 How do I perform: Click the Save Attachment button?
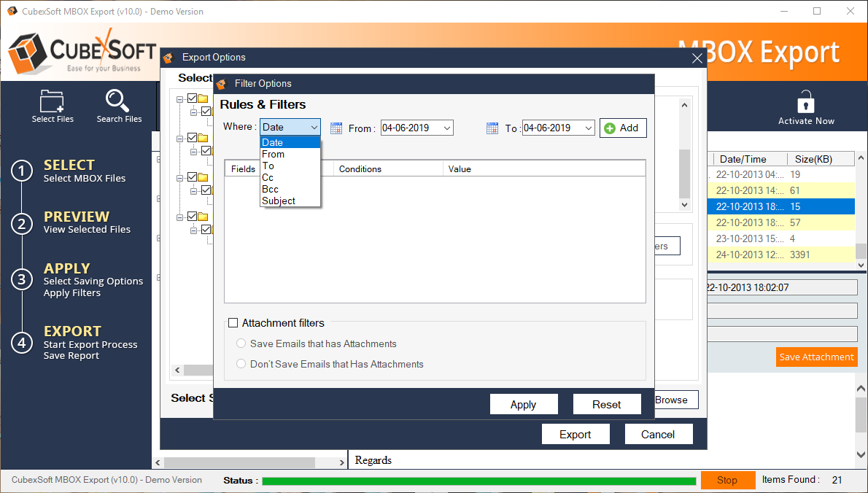(x=815, y=357)
